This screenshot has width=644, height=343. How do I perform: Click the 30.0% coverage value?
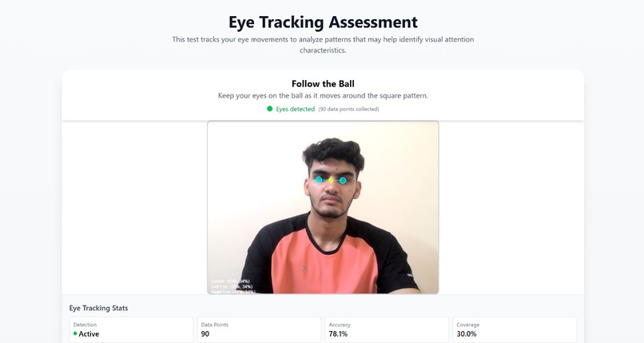pos(466,334)
